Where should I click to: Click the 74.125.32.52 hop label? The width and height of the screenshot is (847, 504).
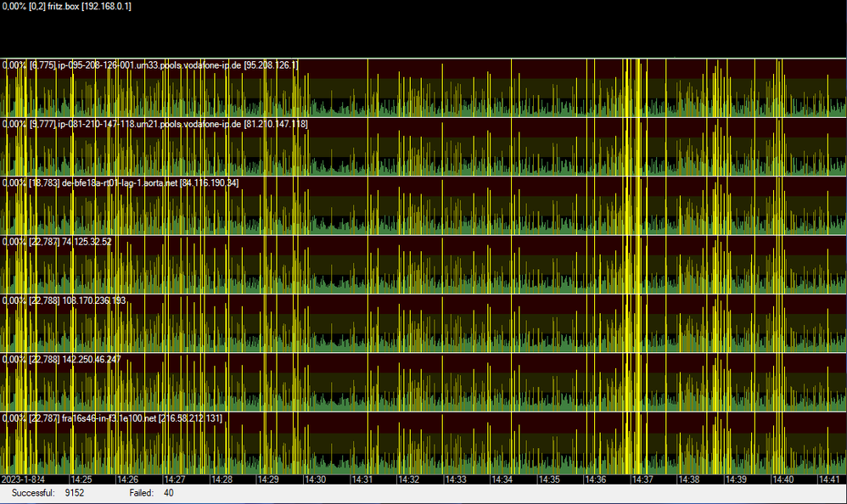tap(57, 242)
